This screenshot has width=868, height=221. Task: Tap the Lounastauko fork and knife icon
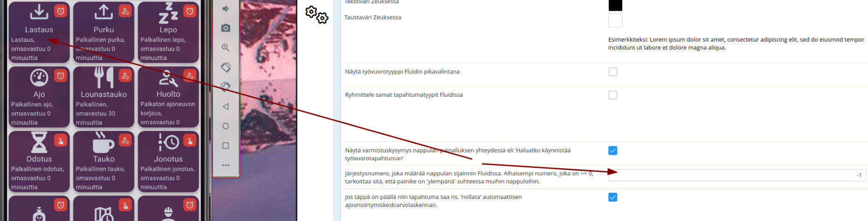[104, 78]
